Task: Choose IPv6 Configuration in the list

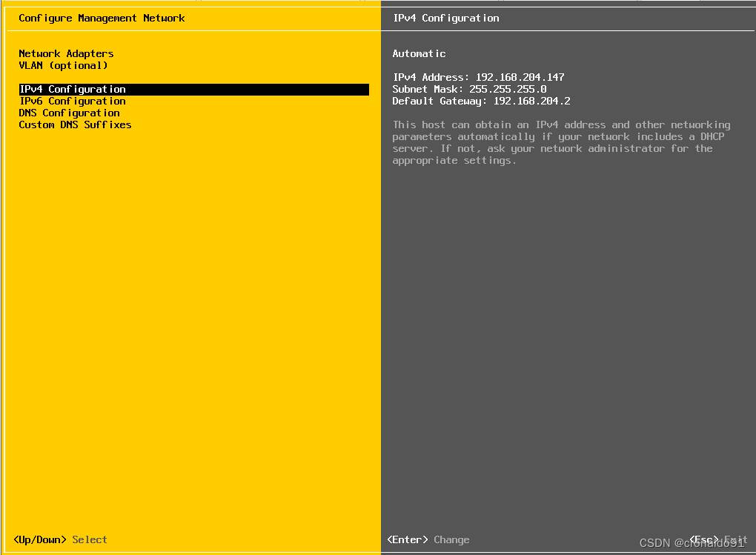Action: 73,101
